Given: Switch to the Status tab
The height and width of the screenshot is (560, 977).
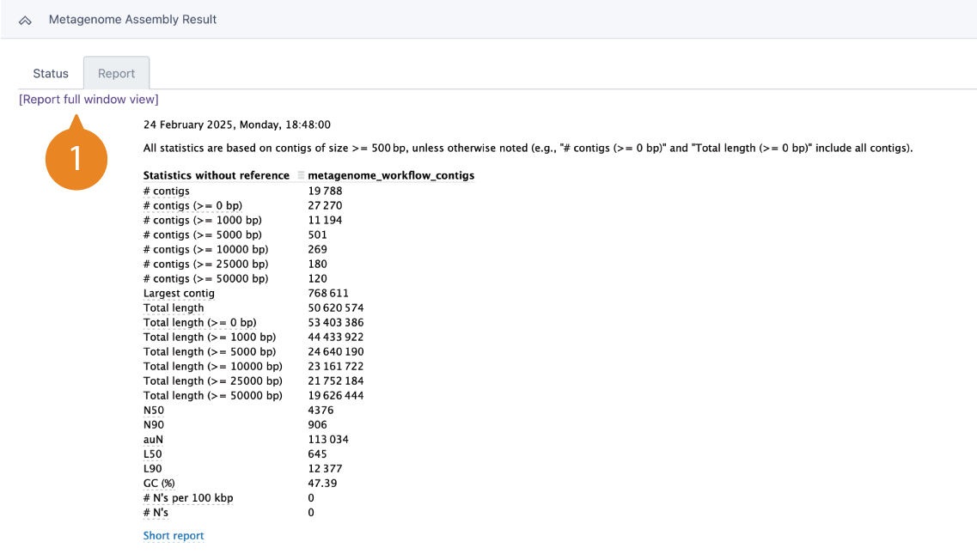Looking at the screenshot, I should [x=51, y=74].
